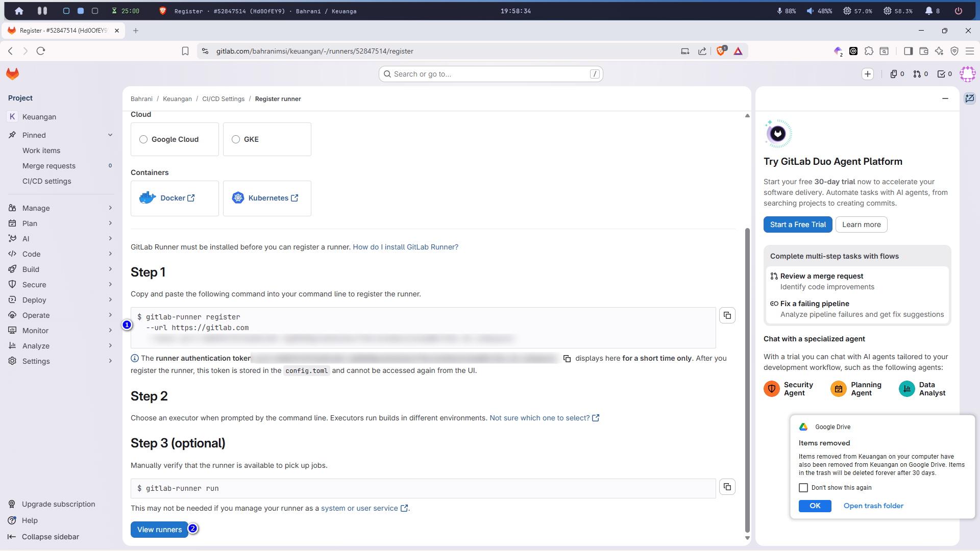Copy the runner authentication token
Image resolution: width=980 pixels, height=551 pixels.
(567, 359)
